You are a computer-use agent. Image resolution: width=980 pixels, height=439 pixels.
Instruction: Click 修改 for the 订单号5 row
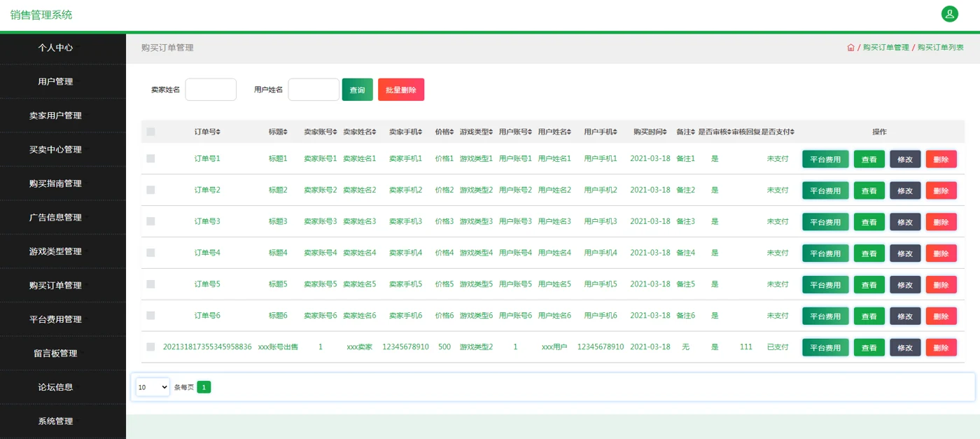tap(905, 285)
